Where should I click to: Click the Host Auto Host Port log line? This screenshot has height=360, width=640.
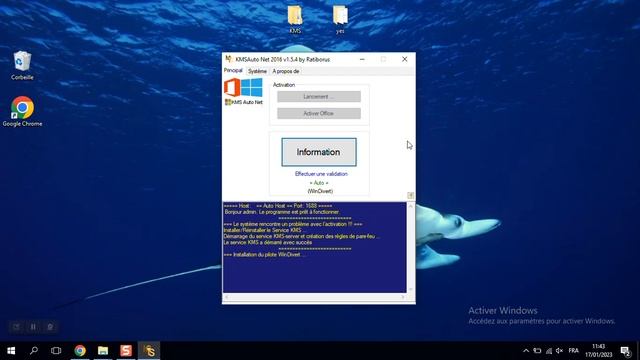pos(278,206)
